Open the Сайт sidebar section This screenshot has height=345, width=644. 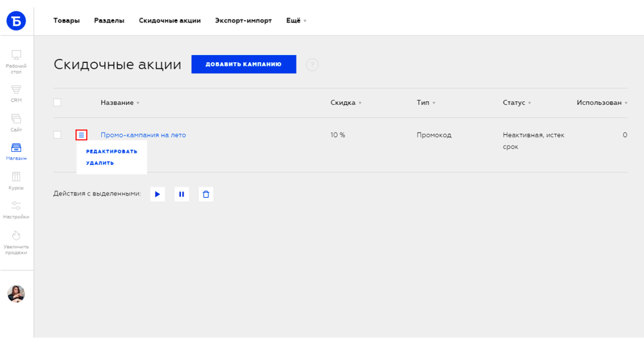tap(16, 123)
